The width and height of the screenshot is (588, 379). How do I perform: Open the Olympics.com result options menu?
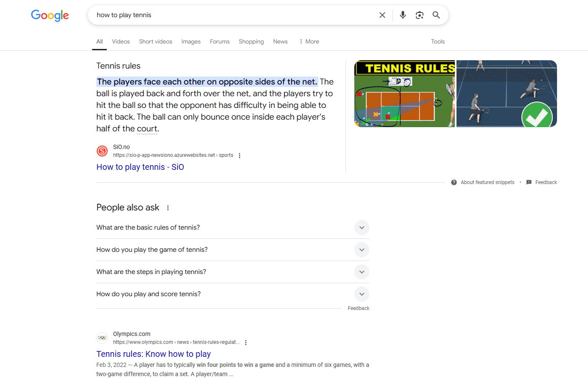point(246,343)
